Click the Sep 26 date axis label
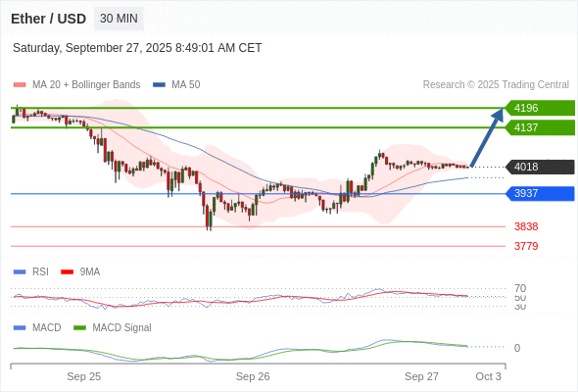578x392 pixels. (x=253, y=376)
